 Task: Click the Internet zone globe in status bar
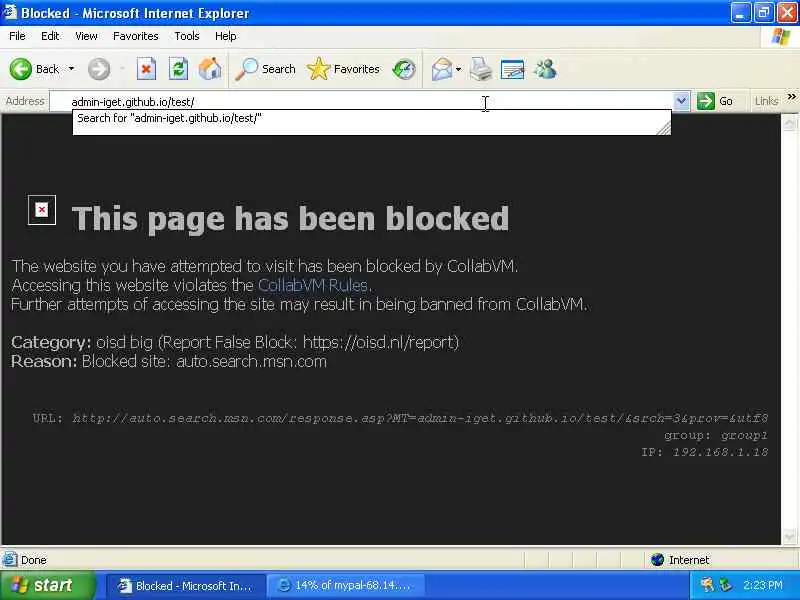click(x=658, y=560)
